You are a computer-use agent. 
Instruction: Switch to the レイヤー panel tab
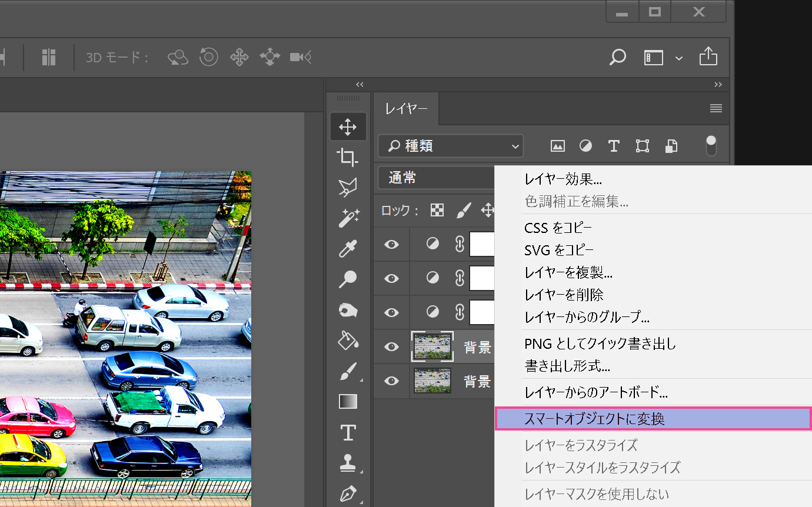[406, 109]
